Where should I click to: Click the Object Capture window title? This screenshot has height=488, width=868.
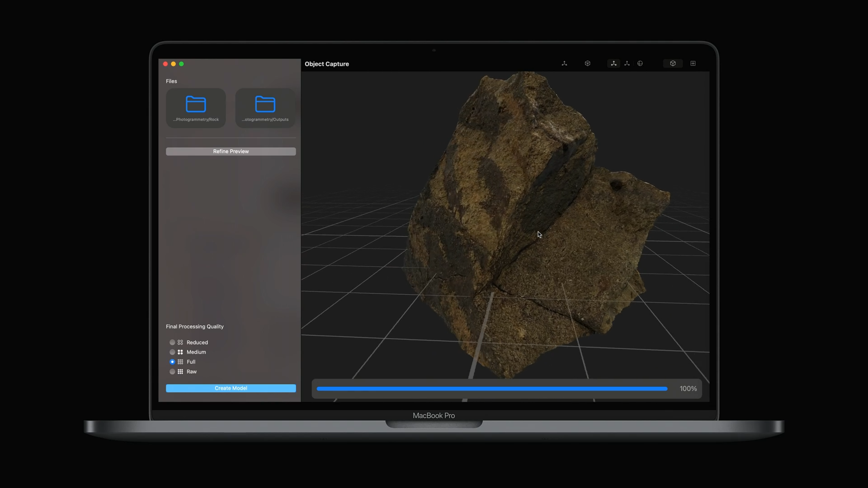(x=326, y=64)
